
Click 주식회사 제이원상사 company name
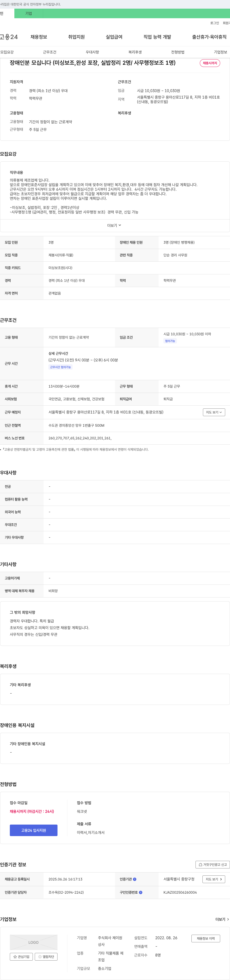pyautogui.click(x=110, y=941)
